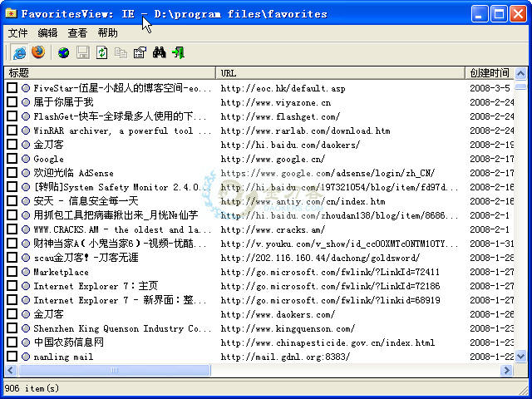This screenshot has height=399, width=532.
Task: Check the WWW.CRACKS.AM row checkbox
Action: tap(12, 229)
